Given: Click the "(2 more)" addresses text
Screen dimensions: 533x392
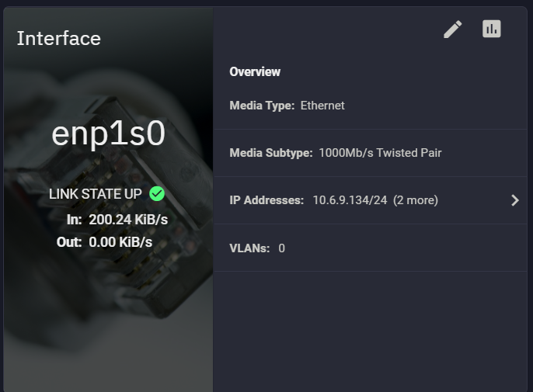Looking at the screenshot, I should click(416, 200).
